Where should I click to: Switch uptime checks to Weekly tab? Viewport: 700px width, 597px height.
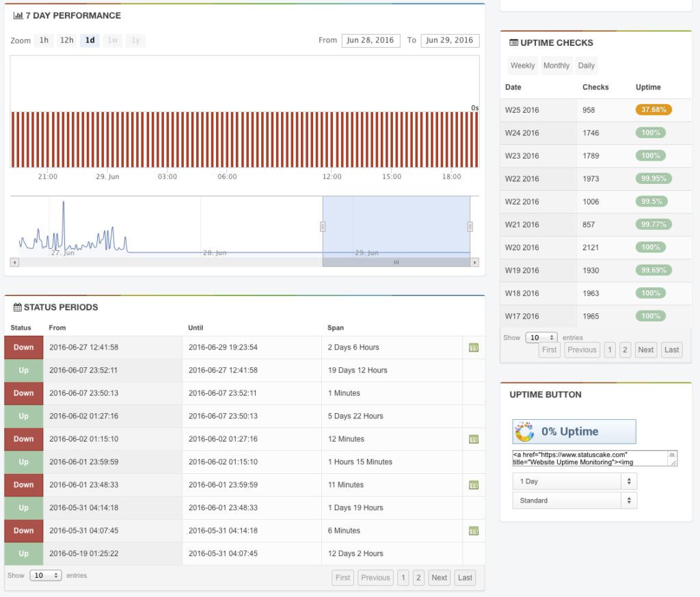(523, 66)
